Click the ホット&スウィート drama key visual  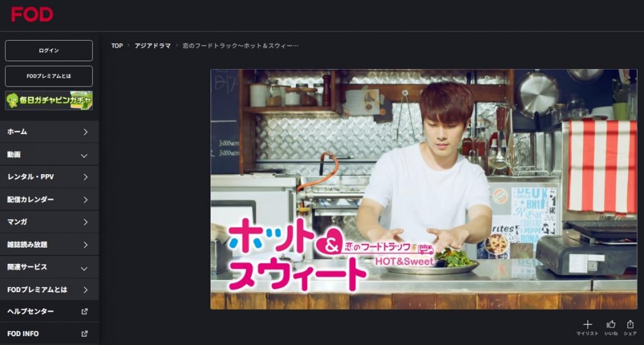[x=424, y=189]
